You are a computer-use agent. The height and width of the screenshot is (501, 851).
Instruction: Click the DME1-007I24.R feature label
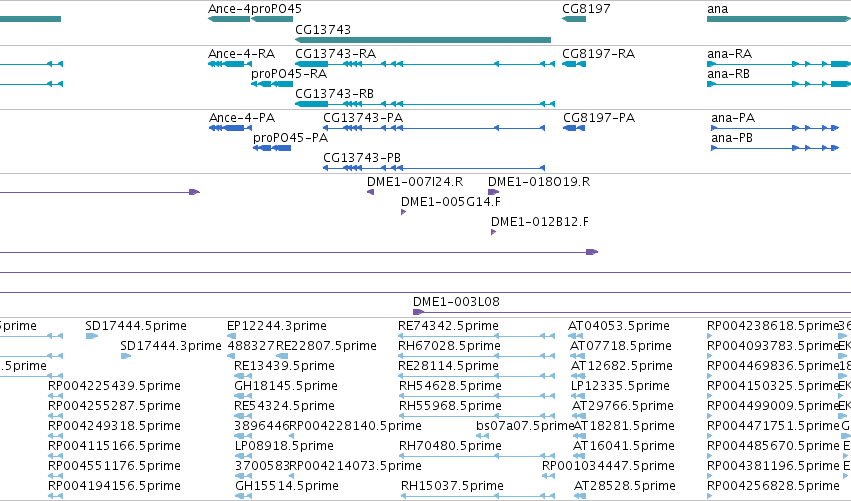(415, 182)
